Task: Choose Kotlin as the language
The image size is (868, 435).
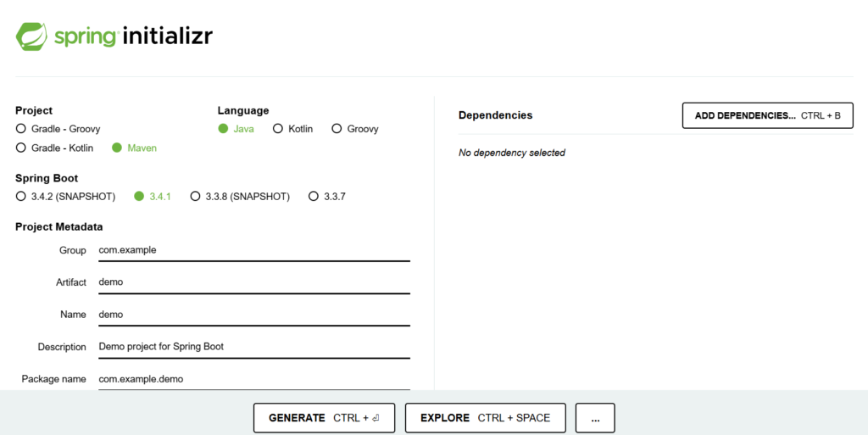Action: pos(292,129)
